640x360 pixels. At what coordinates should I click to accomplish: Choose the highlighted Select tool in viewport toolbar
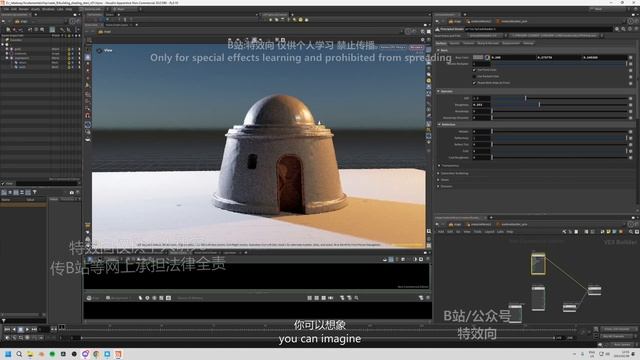click(x=88, y=58)
